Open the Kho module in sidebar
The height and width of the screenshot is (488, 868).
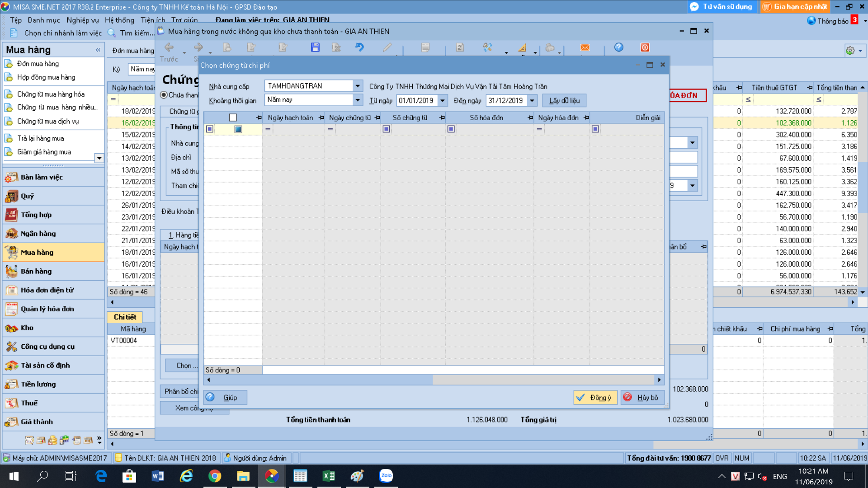(x=27, y=328)
